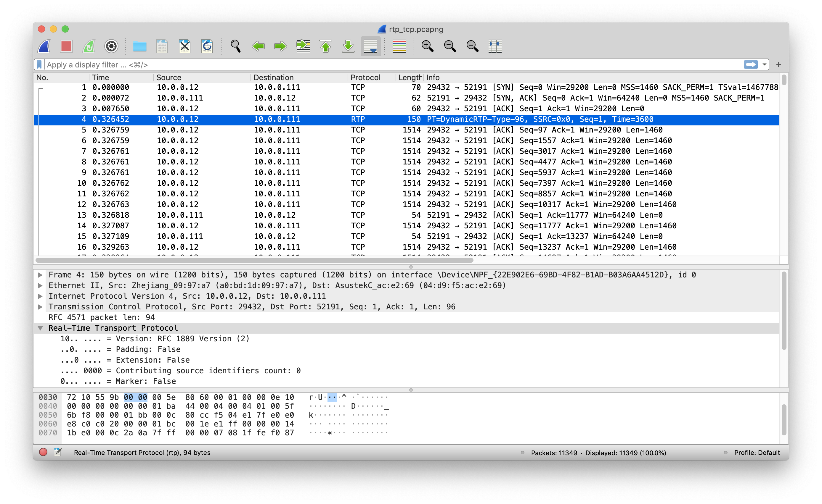Click resize columns icon in toolbar
Screen dimensions: 822x504
point(495,46)
